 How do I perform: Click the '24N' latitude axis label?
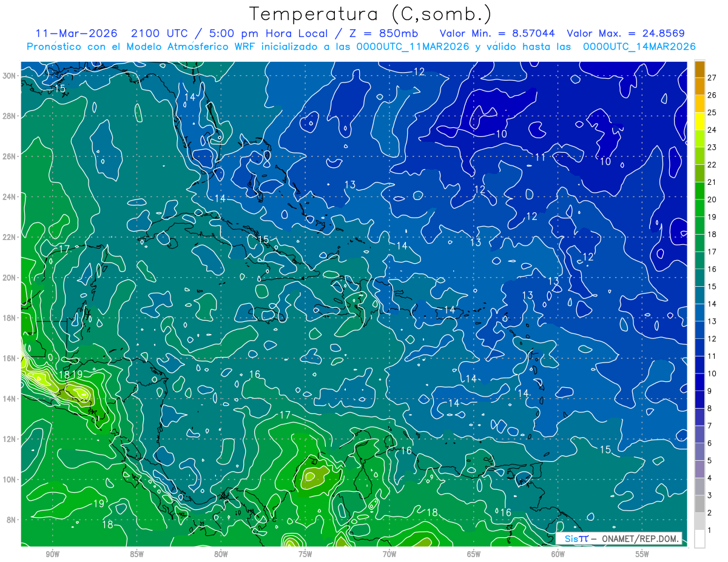(8, 196)
